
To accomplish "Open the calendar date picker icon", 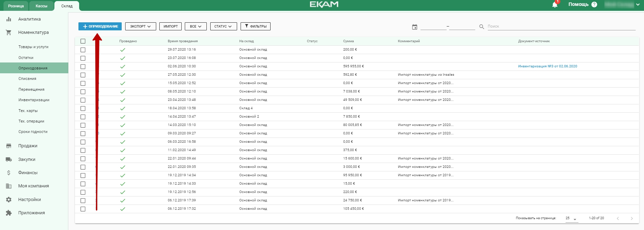I will 415,27.
